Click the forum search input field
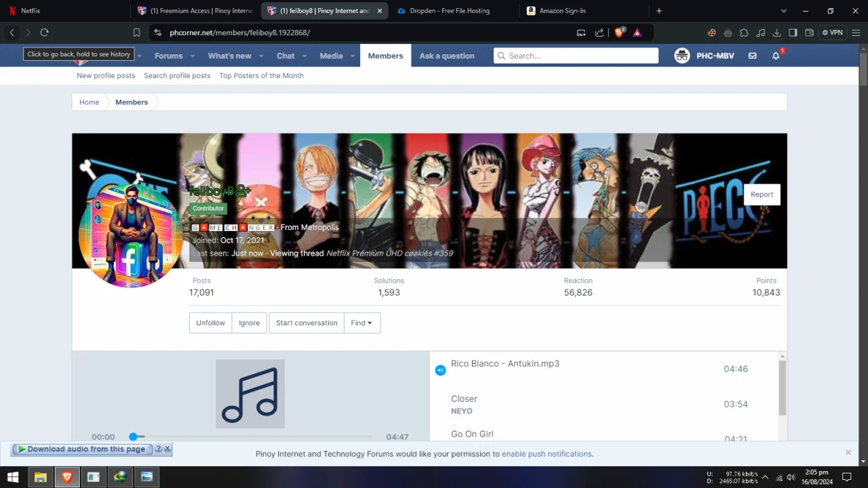868x488 pixels. [576, 56]
